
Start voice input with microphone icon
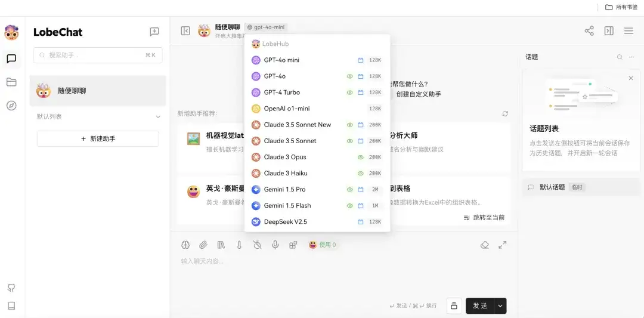(275, 245)
